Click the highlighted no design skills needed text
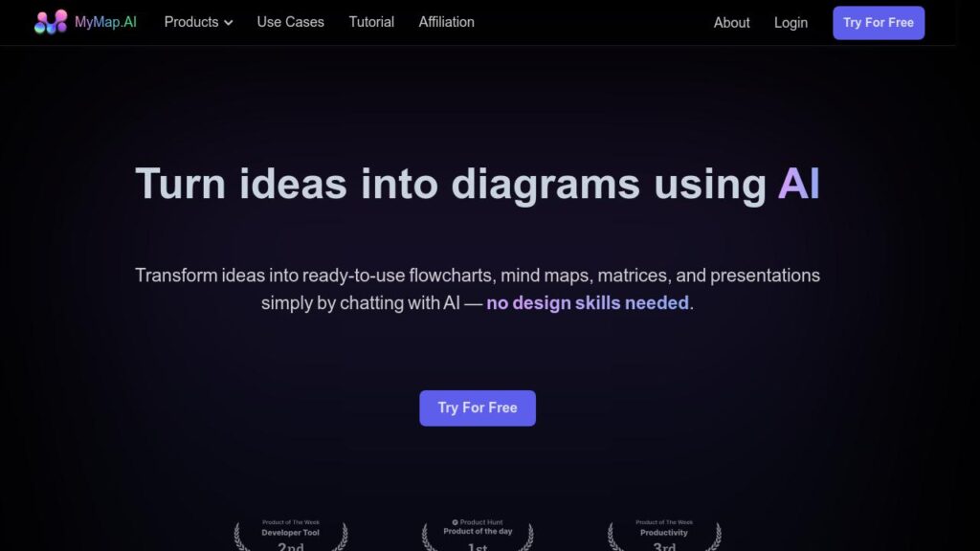The height and width of the screenshot is (551, 980). [587, 302]
